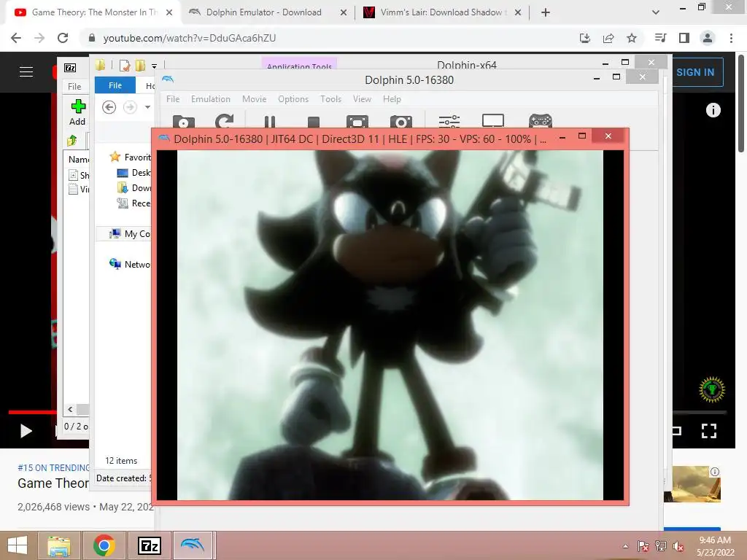Image resolution: width=747 pixels, height=560 pixels.
Task: Click the 7-Zip up-folder icon
Action: point(72,140)
